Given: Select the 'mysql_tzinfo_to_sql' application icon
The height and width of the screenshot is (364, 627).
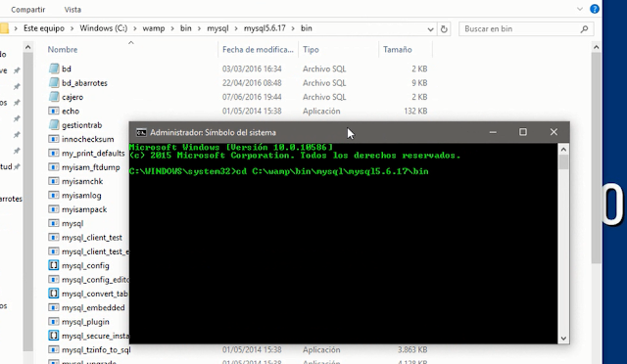Looking at the screenshot, I should pos(54,349).
